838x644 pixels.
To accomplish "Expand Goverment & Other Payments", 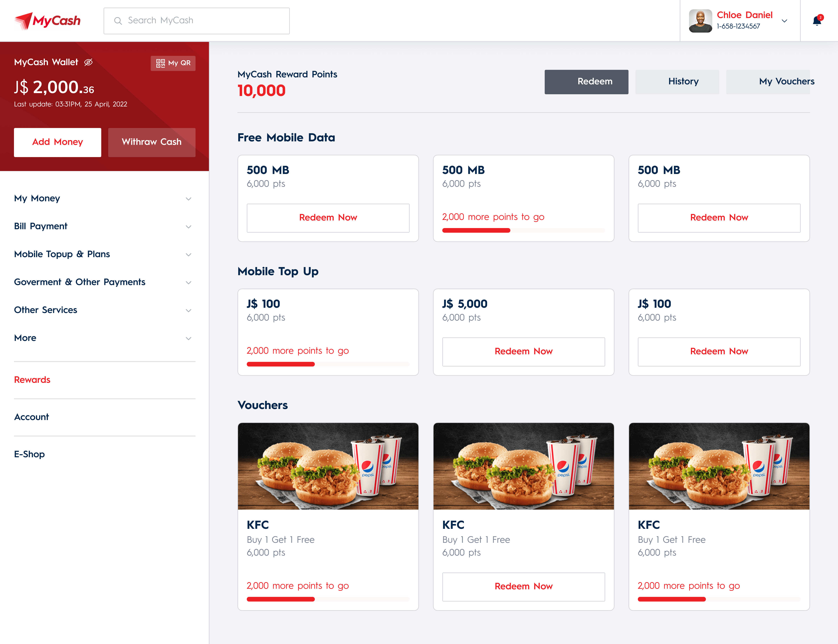I will click(103, 282).
